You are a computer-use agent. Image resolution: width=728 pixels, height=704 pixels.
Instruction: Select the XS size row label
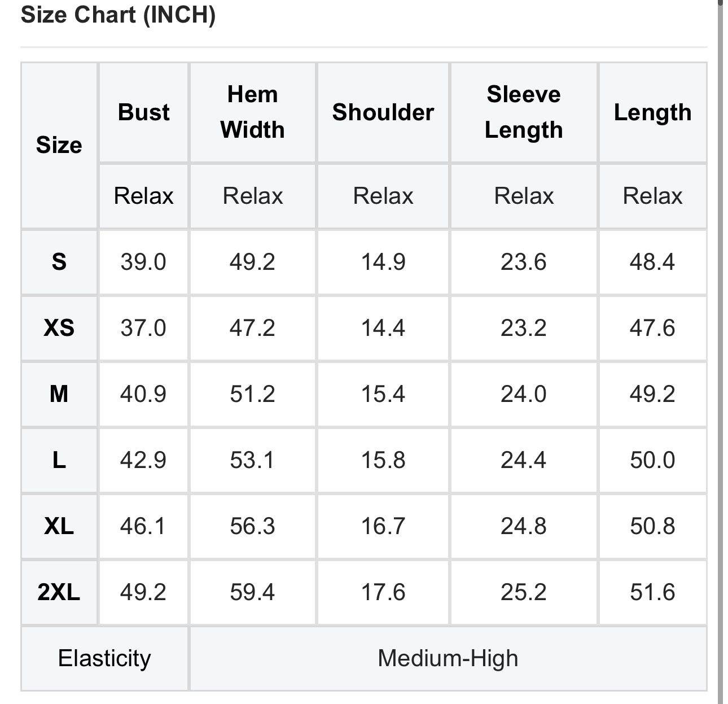[59, 328]
